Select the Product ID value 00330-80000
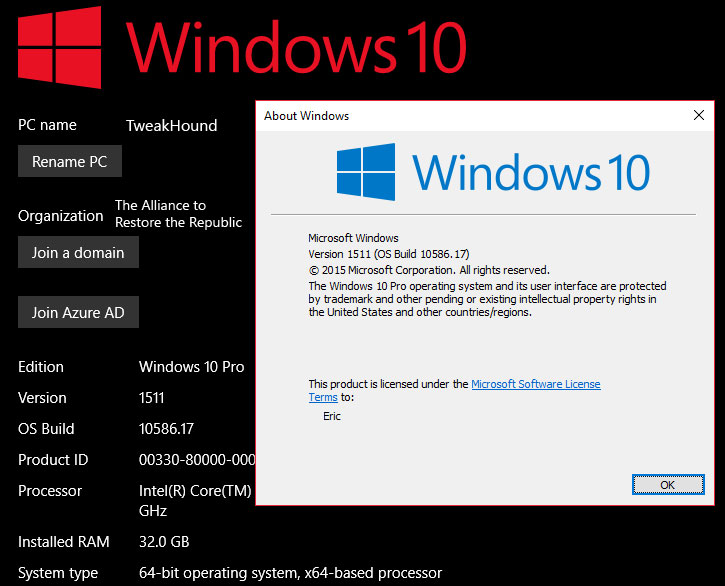The image size is (725, 586). tap(197, 460)
